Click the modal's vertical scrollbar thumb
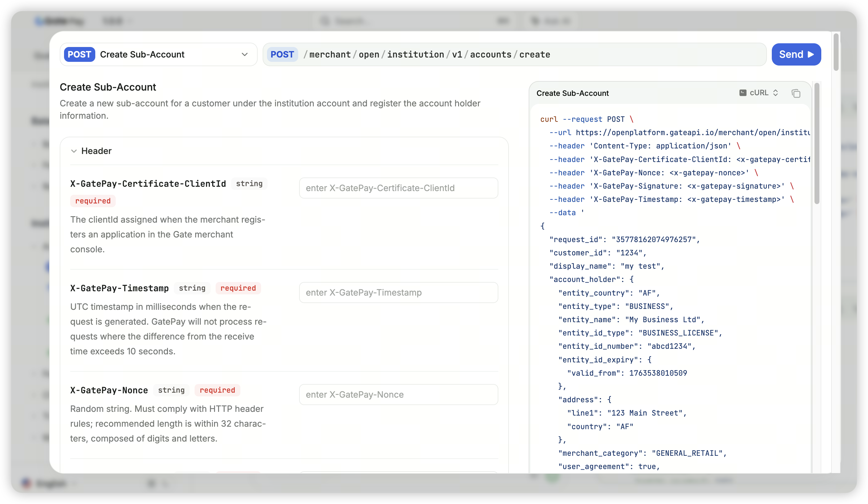The width and height of the screenshot is (868, 504). (x=836, y=52)
